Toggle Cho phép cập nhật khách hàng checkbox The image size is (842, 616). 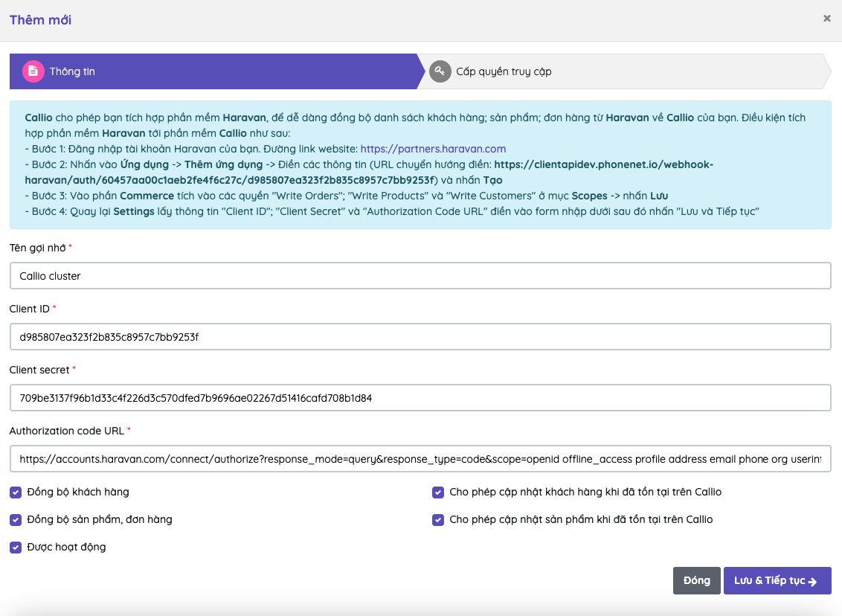[x=438, y=492]
